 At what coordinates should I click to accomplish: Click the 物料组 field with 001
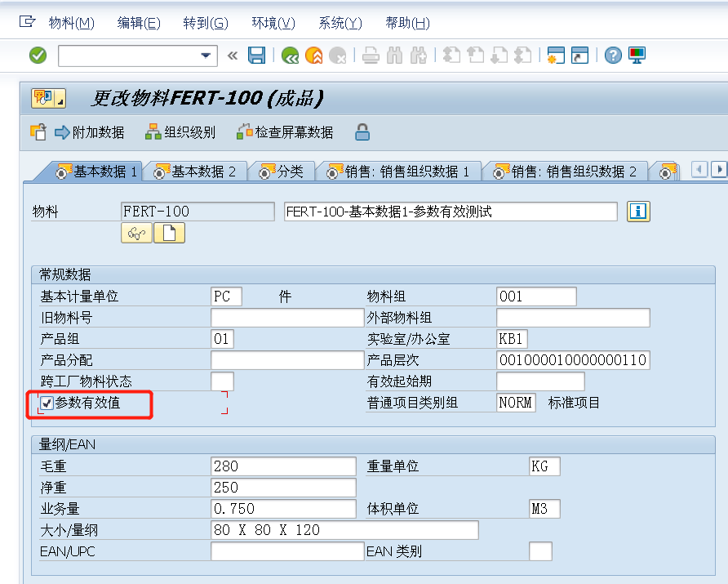pyautogui.click(x=536, y=296)
